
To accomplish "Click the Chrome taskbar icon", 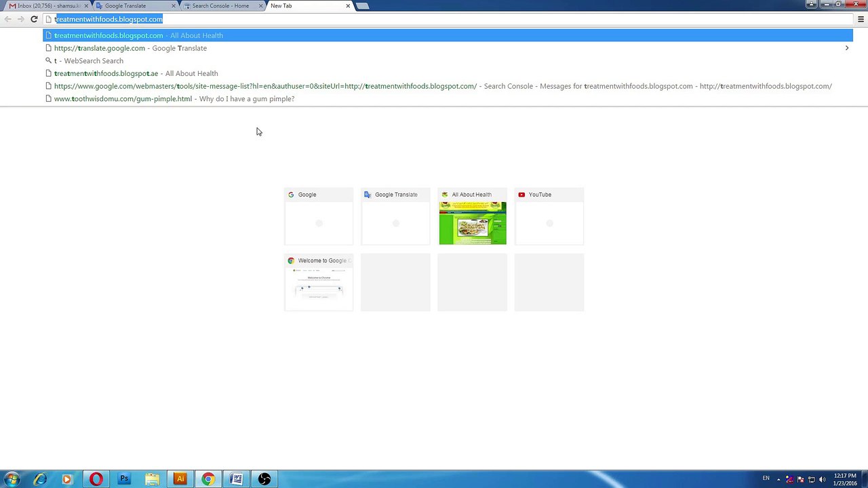I will coord(208,479).
